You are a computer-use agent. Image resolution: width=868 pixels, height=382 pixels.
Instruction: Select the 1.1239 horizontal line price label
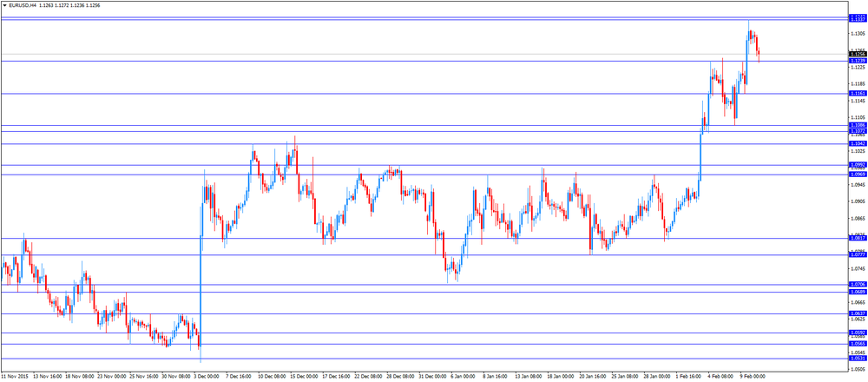click(x=858, y=61)
